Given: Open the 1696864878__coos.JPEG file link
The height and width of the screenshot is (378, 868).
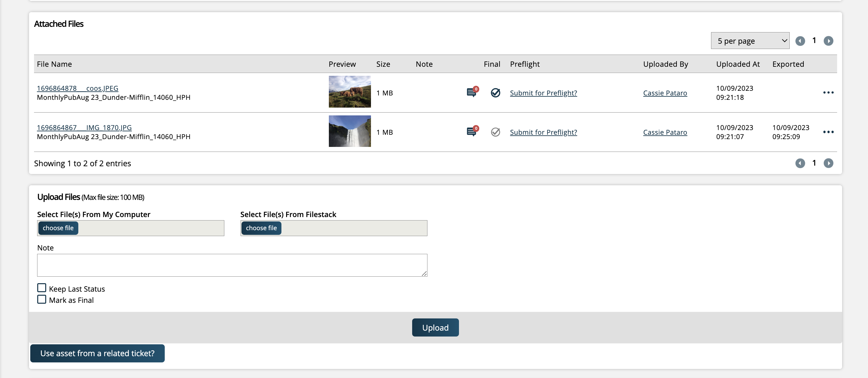Looking at the screenshot, I should pyautogui.click(x=77, y=88).
